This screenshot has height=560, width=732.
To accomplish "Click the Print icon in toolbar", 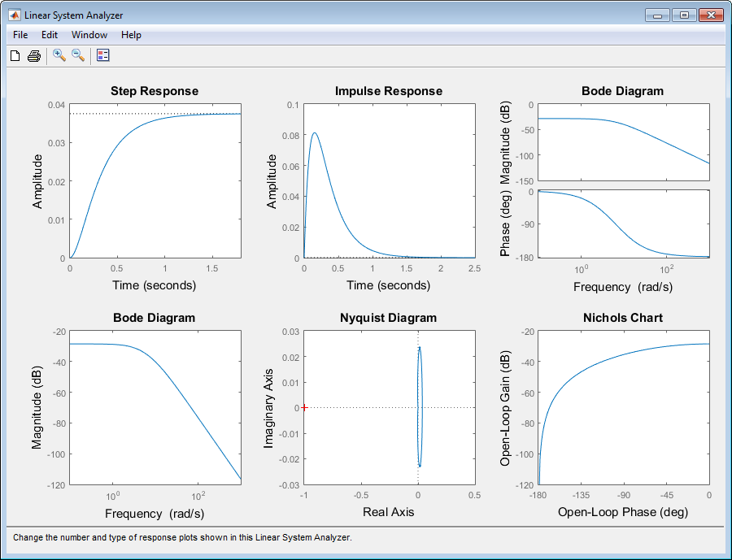I will click(34, 55).
